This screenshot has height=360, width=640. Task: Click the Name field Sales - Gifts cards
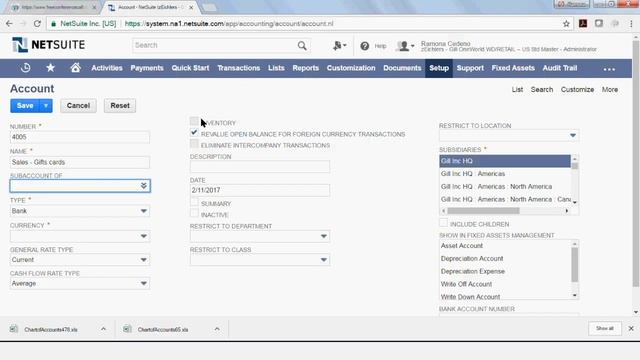pyautogui.click(x=80, y=162)
